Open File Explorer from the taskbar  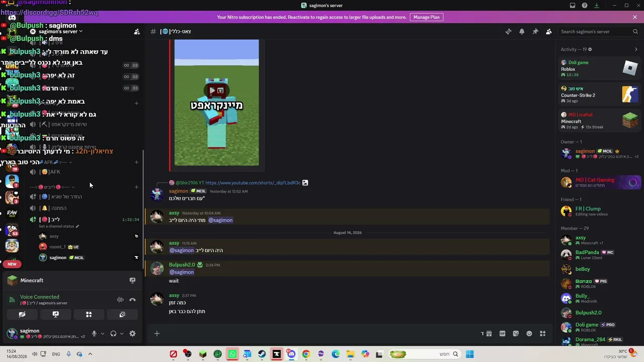pyautogui.click(x=350, y=354)
